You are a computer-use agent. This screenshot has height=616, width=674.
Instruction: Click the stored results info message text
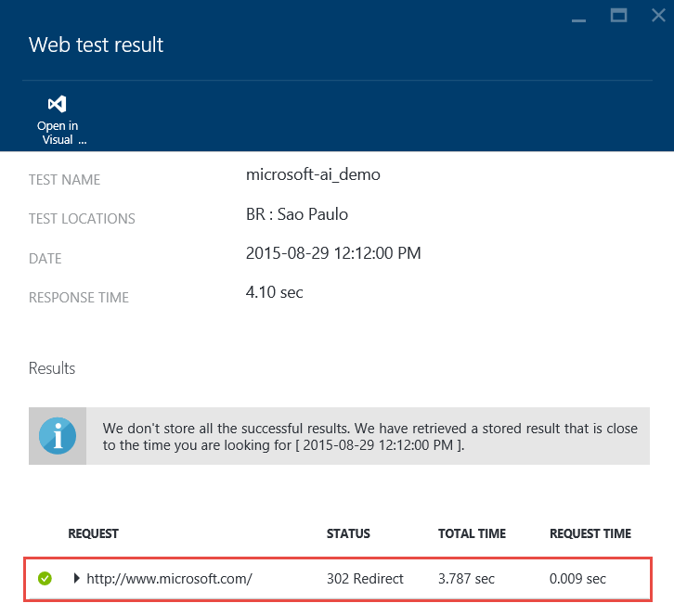coord(369,436)
